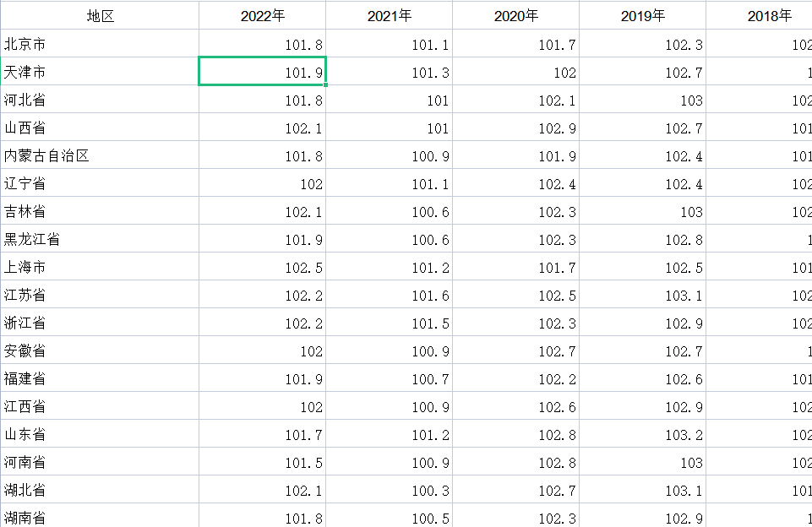Select 山东省's 2019年 value 103.2
Image resolution: width=812 pixels, height=527 pixels.
(642, 435)
